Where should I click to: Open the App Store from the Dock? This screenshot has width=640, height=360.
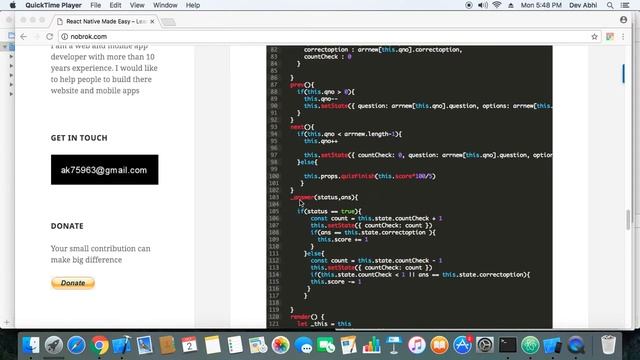462,345
